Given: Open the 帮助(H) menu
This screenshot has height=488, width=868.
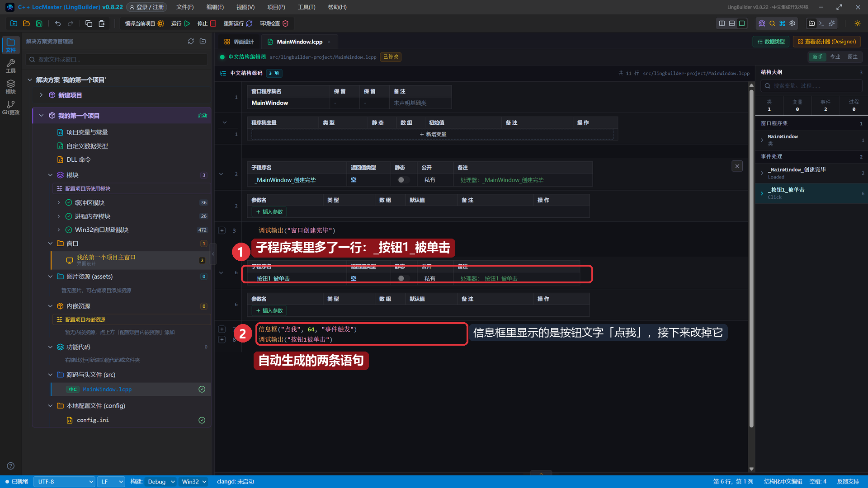Looking at the screenshot, I should 337,7.
